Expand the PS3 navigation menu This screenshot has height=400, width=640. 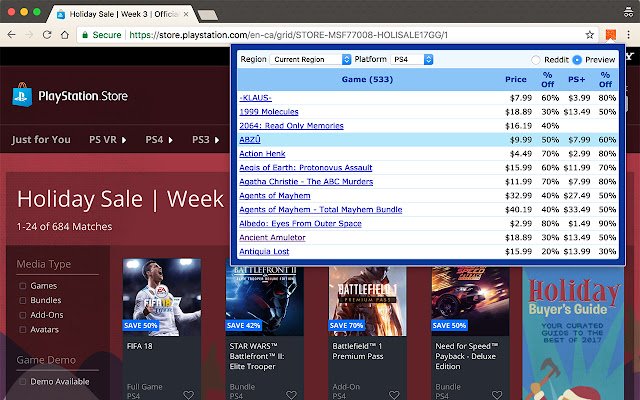coord(206,140)
